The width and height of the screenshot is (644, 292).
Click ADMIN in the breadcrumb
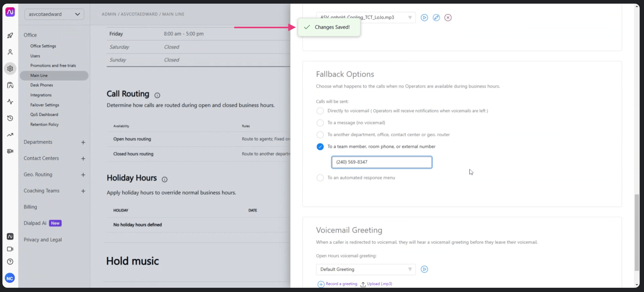(x=109, y=14)
